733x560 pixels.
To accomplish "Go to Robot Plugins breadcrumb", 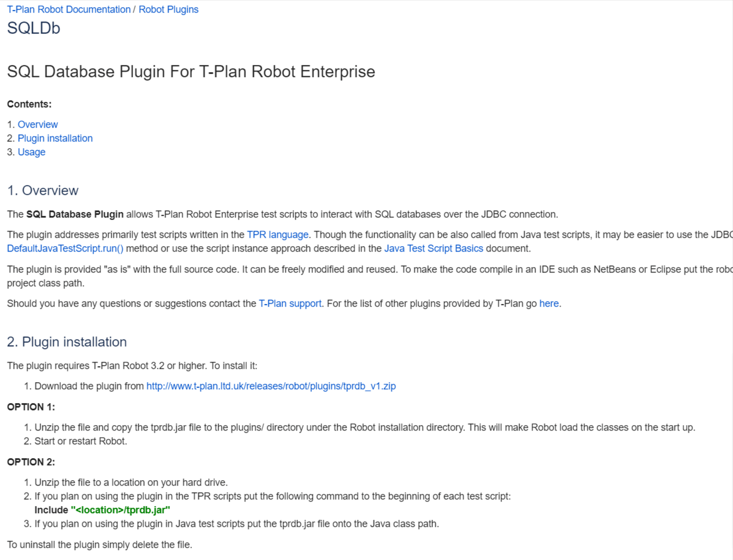I will tap(168, 9).
